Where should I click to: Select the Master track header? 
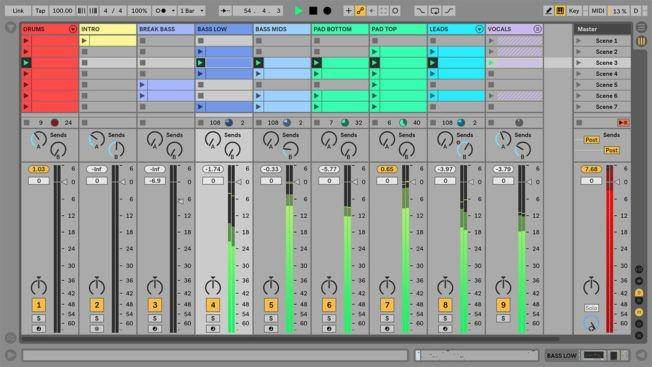tap(602, 29)
